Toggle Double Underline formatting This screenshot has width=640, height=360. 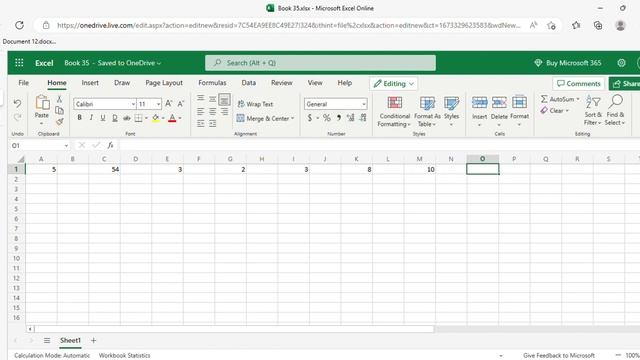pos(115,118)
